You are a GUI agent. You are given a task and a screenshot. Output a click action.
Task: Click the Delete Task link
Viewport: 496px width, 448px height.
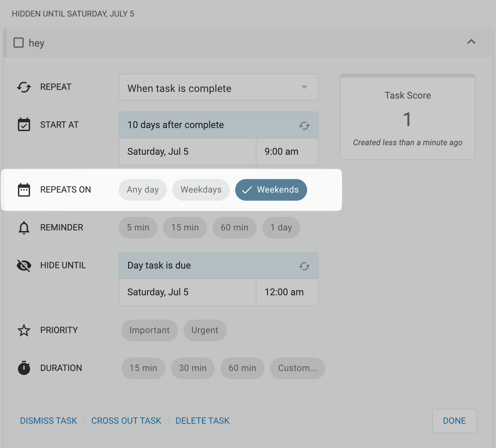[x=202, y=421]
